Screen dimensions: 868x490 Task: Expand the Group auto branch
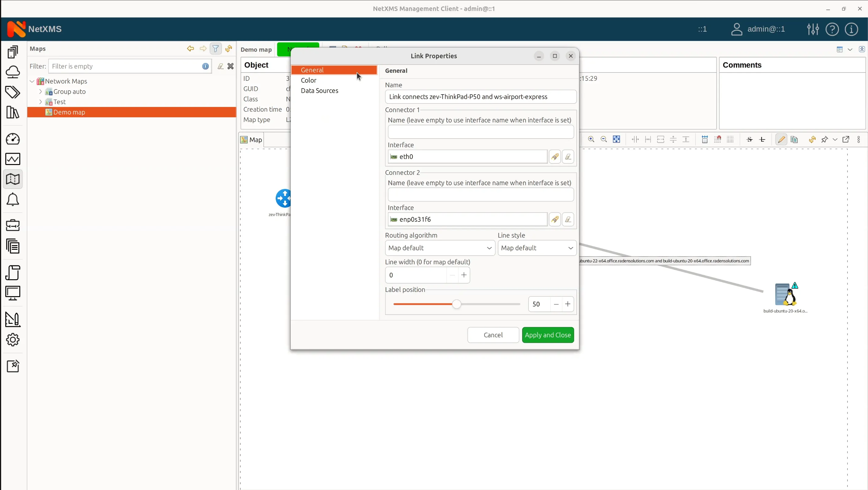pos(41,91)
